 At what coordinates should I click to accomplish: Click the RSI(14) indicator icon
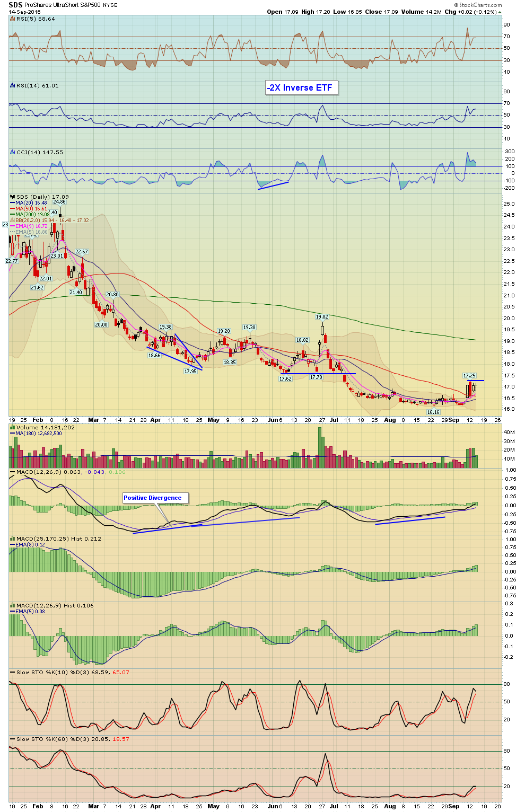click(13, 85)
